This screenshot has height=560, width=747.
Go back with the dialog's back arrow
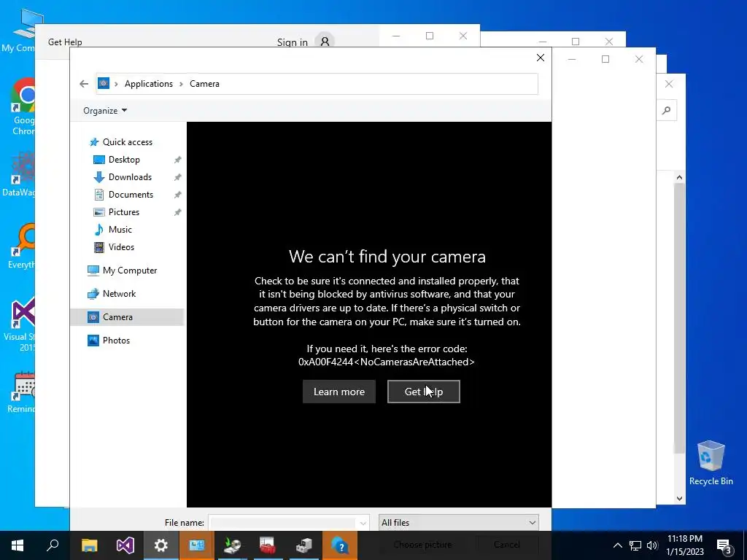coord(84,84)
